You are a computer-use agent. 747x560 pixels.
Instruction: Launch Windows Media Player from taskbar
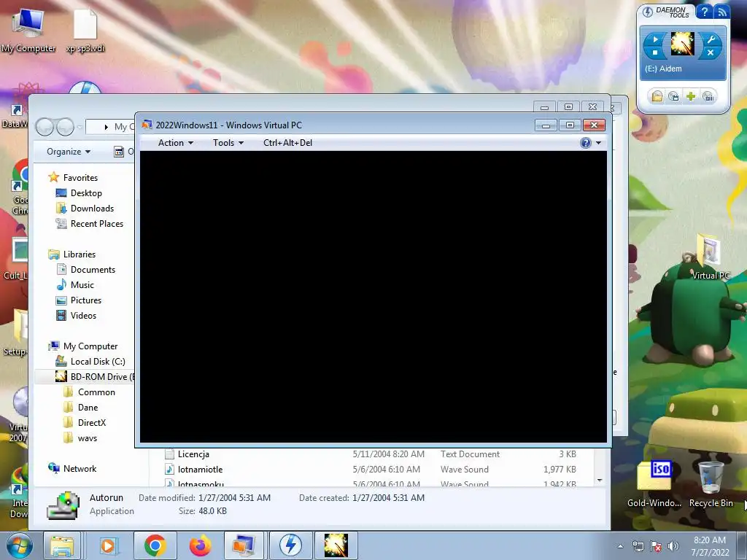[108, 545]
